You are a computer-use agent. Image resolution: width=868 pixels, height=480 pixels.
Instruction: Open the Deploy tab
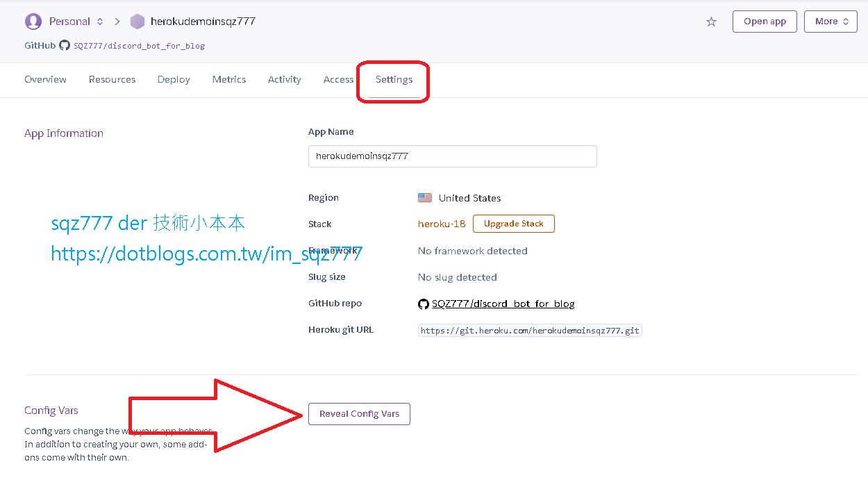pos(174,79)
